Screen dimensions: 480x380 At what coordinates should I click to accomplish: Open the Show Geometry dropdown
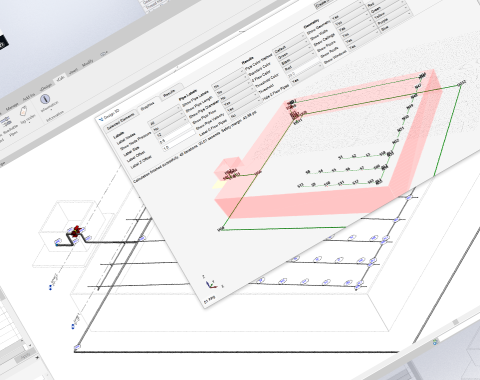pos(347,11)
